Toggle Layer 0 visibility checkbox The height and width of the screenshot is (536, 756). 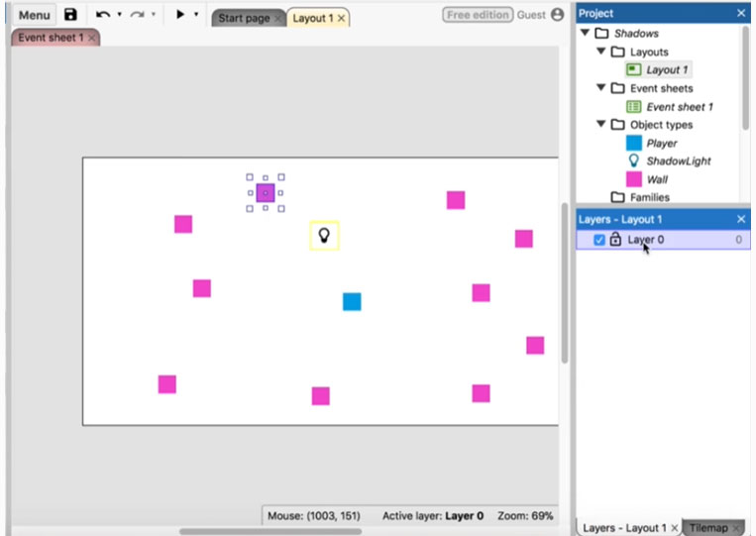(598, 240)
